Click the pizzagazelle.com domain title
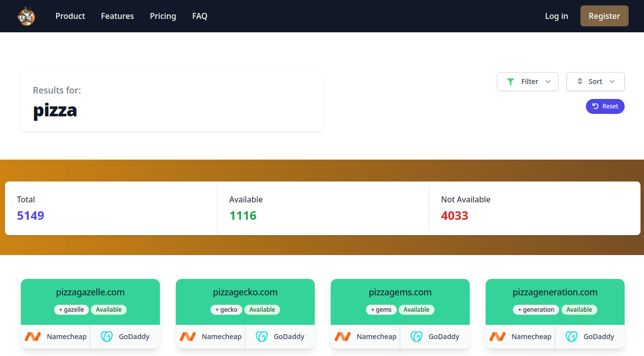644x356 pixels. tap(90, 292)
